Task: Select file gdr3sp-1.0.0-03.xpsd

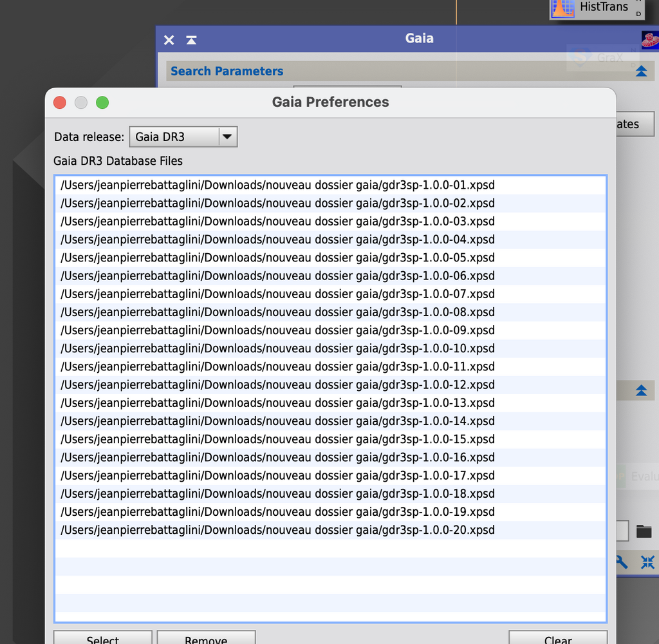Action: [x=330, y=222]
